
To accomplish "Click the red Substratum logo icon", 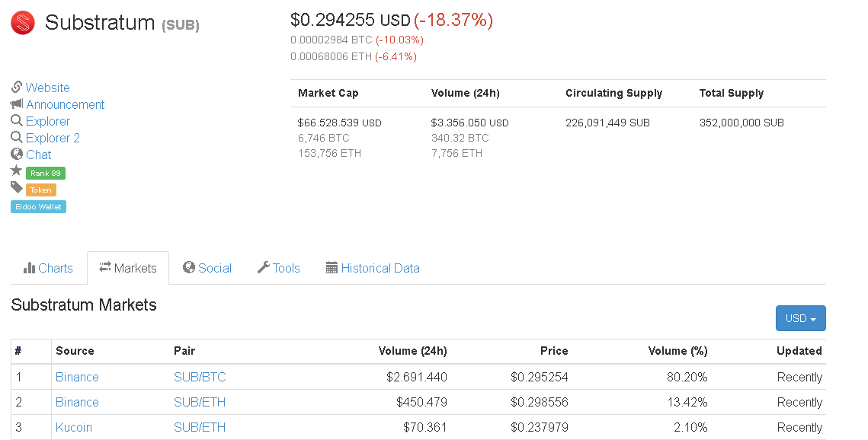I will 23,23.
